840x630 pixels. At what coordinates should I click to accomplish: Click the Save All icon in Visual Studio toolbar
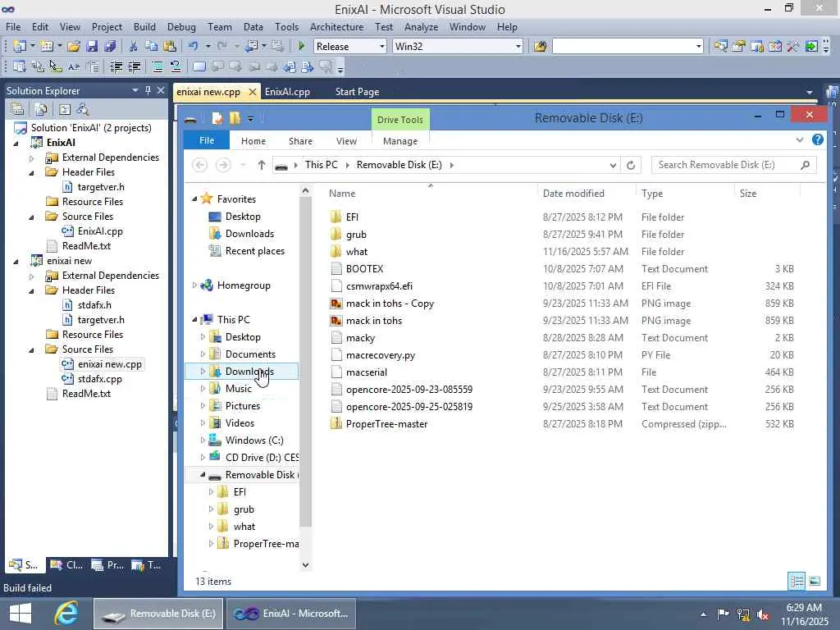111,47
